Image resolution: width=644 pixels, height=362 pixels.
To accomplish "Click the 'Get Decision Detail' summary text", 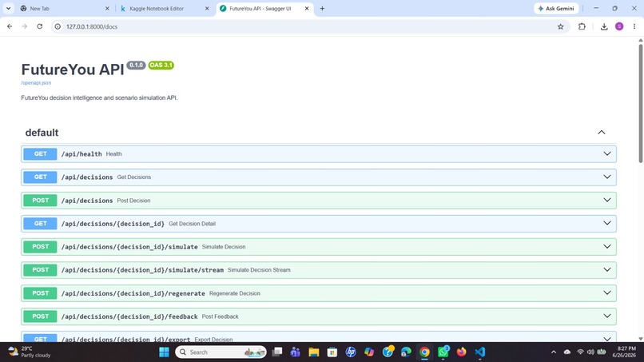I will [x=193, y=224].
